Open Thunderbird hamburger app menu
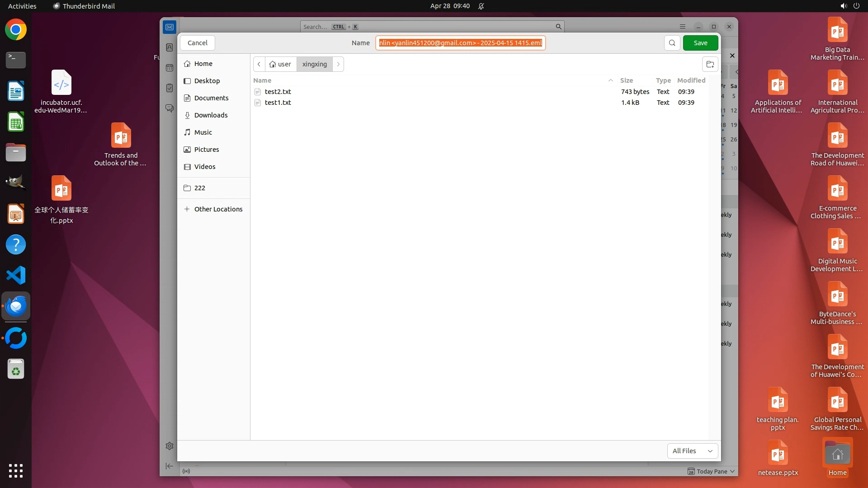Screen dimensions: 868x488 coord(683,27)
